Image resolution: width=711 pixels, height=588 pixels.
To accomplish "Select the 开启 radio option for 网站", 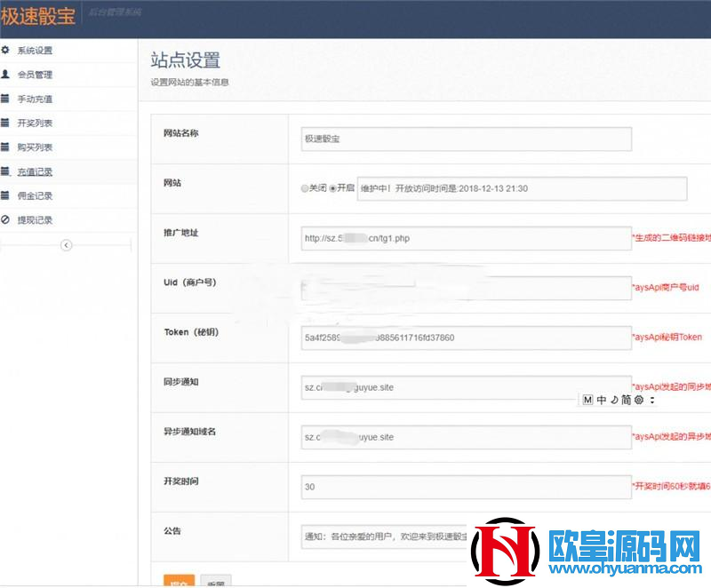I will (x=332, y=188).
